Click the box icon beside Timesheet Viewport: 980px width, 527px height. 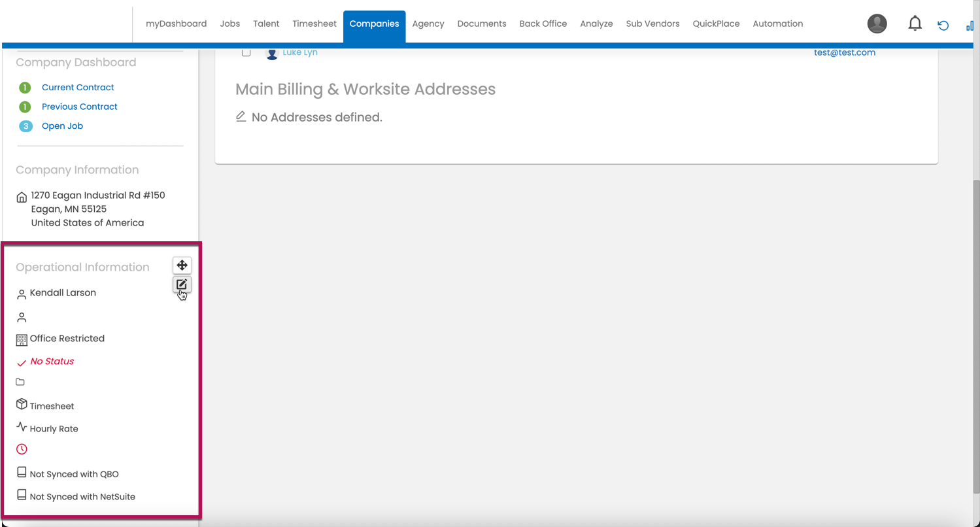click(x=22, y=405)
